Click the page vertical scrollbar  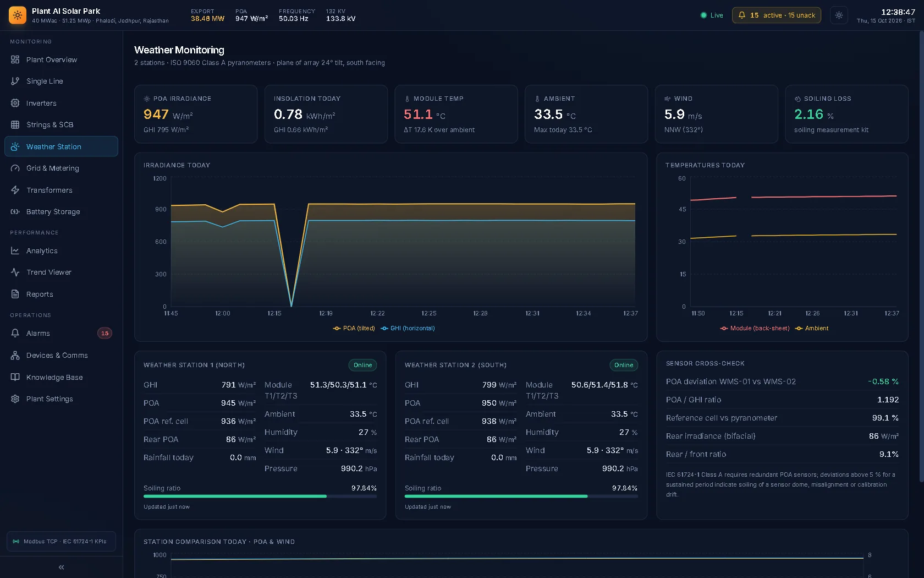point(922,257)
